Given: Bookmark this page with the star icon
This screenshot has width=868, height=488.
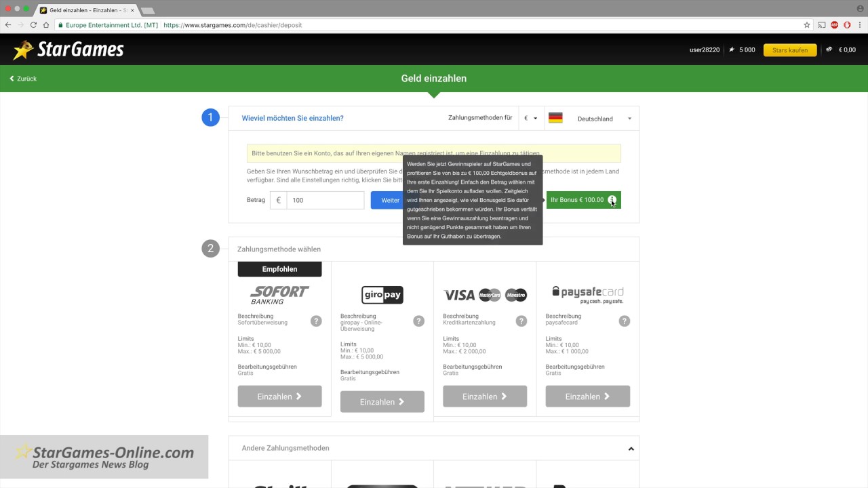Looking at the screenshot, I should [807, 25].
